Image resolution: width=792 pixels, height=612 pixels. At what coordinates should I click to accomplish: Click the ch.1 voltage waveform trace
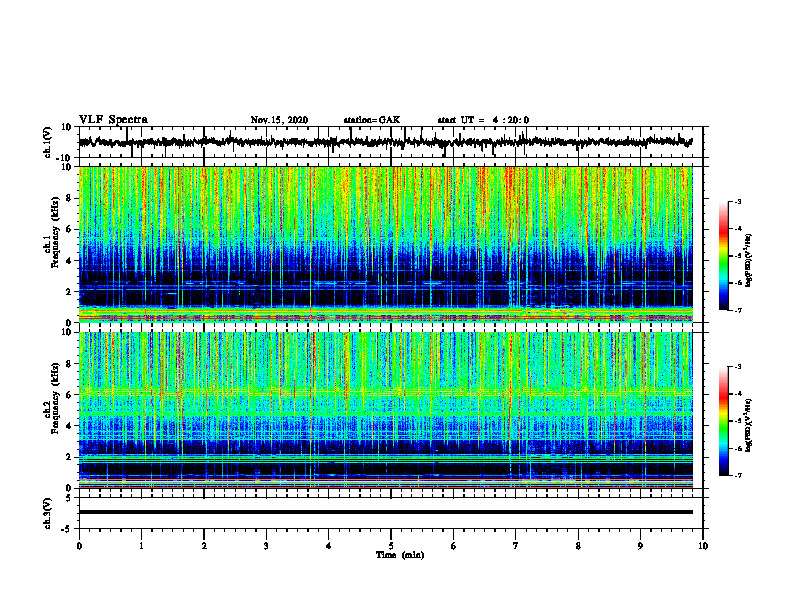click(386, 142)
